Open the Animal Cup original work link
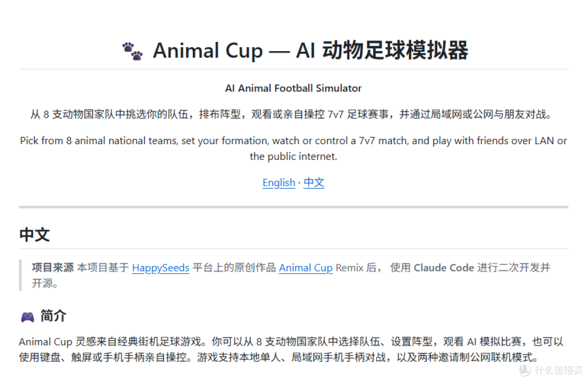The width and height of the screenshot is (588, 382). pyautogui.click(x=305, y=268)
